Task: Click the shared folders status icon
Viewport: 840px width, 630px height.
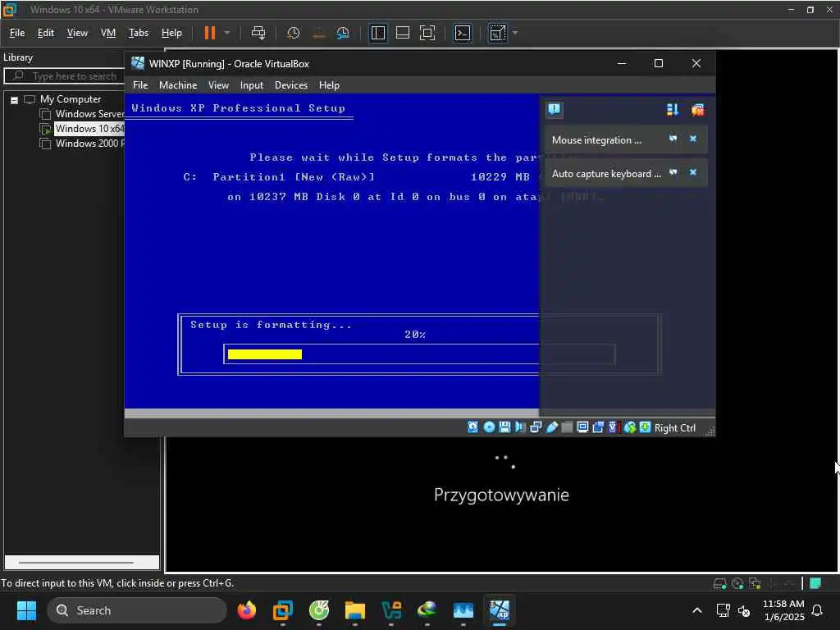Action: (567, 427)
